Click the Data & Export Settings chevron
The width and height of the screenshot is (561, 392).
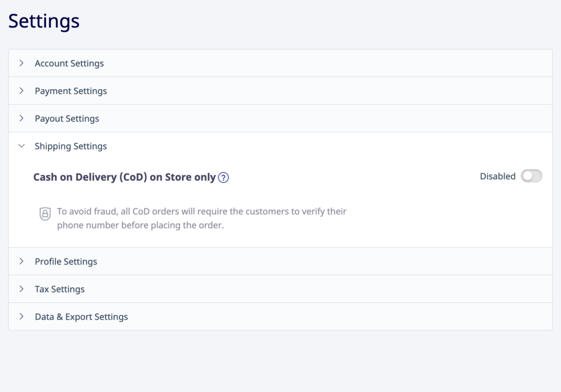[22, 316]
